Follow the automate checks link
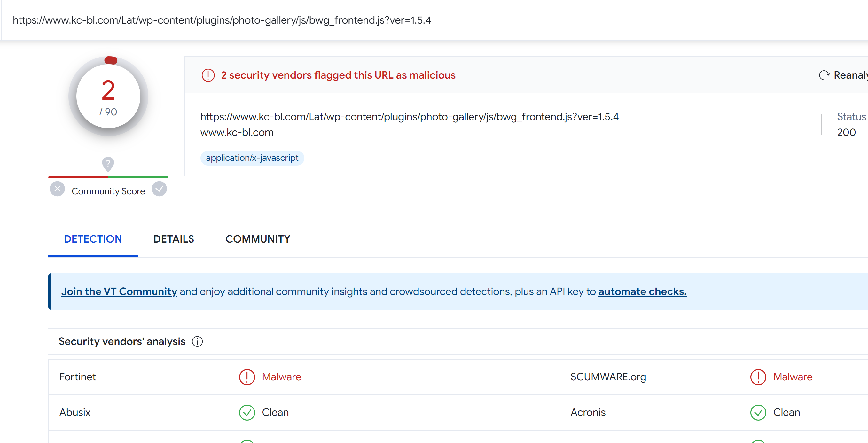Image resolution: width=868 pixels, height=443 pixels. [x=642, y=291]
